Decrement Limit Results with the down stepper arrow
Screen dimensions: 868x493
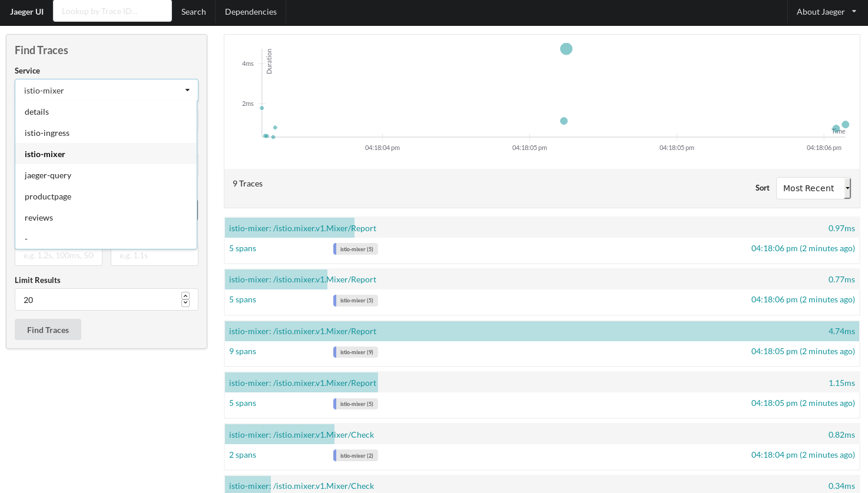pos(185,303)
